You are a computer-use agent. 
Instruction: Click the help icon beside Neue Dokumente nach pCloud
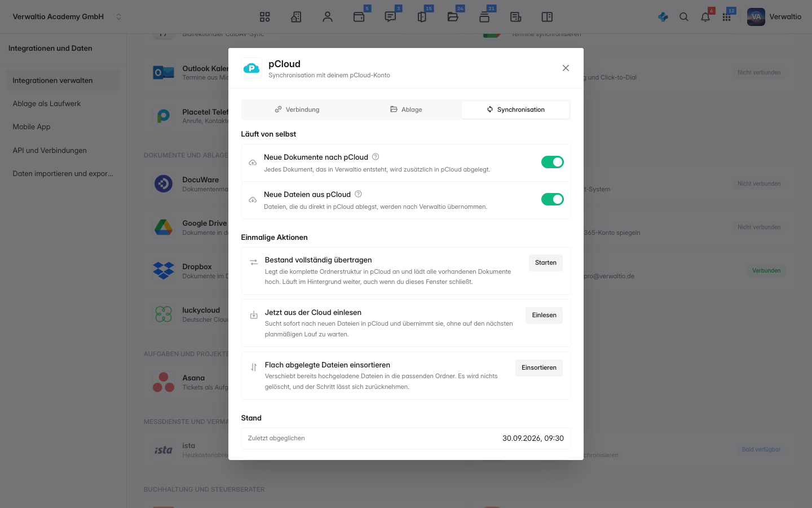click(x=376, y=157)
